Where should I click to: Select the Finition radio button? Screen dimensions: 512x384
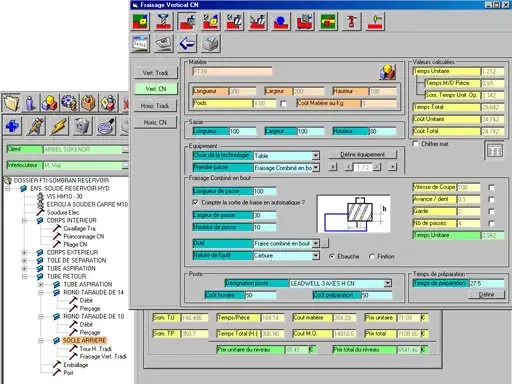pyautogui.click(x=372, y=256)
